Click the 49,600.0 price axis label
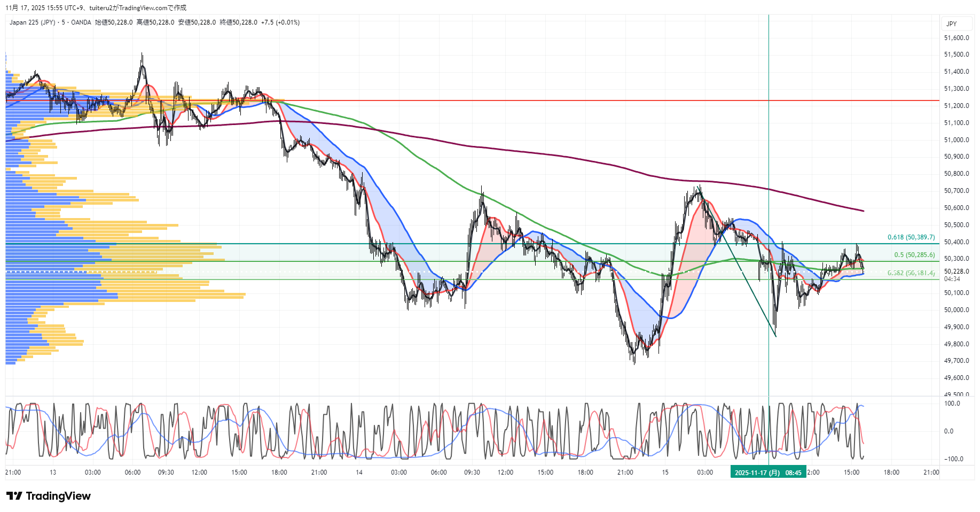This screenshot has height=512, width=980. pyautogui.click(x=957, y=378)
